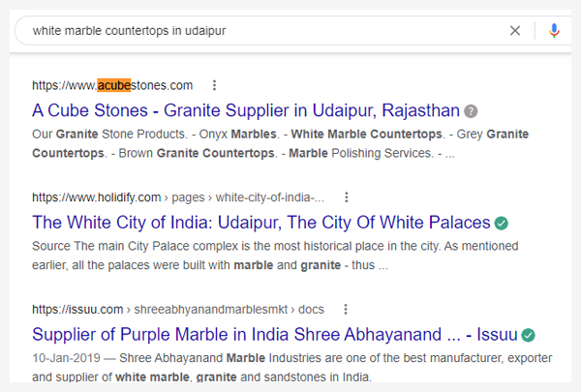
Task: Open Supplier of Purple Marble in India result
Action: (275, 334)
